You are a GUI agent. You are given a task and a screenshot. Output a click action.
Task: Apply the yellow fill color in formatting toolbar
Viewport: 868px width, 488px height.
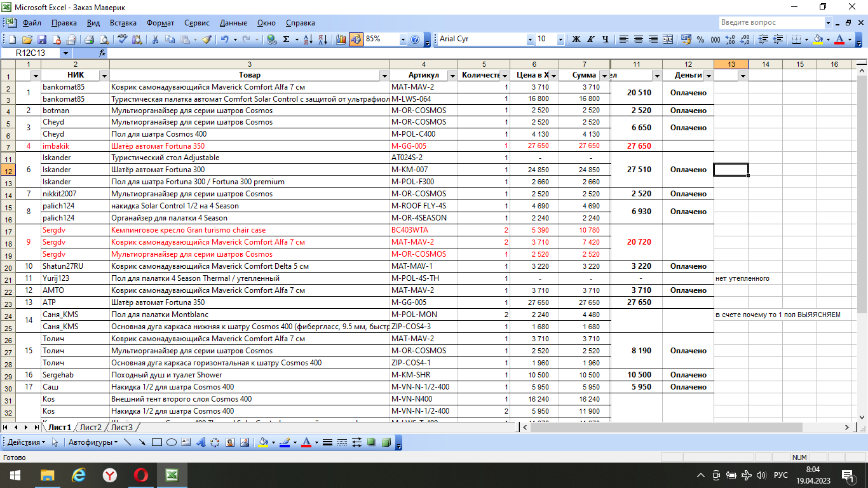pyautogui.click(x=818, y=39)
